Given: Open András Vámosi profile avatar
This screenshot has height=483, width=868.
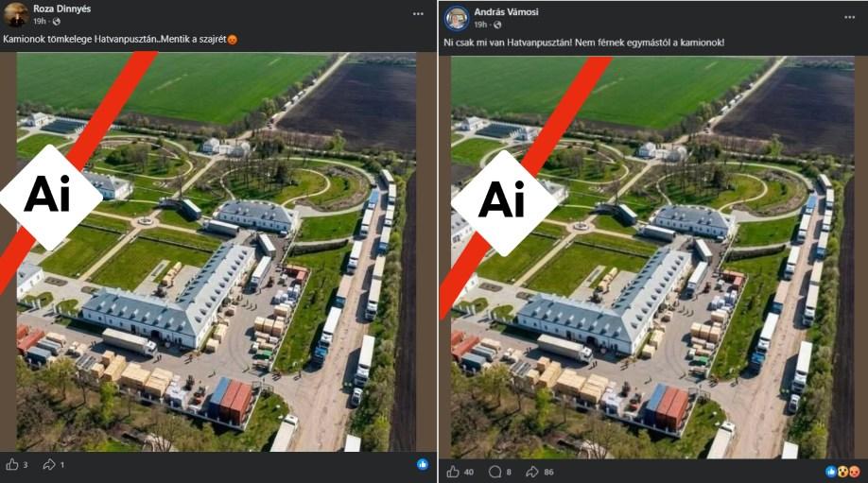Looking at the screenshot, I should point(458,18).
